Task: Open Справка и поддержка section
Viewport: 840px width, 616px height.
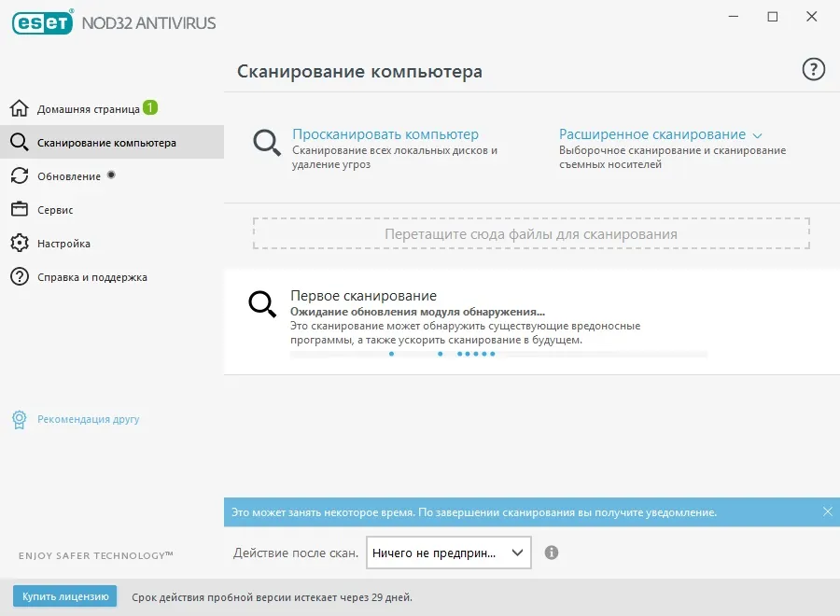Action: click(92, 277)
